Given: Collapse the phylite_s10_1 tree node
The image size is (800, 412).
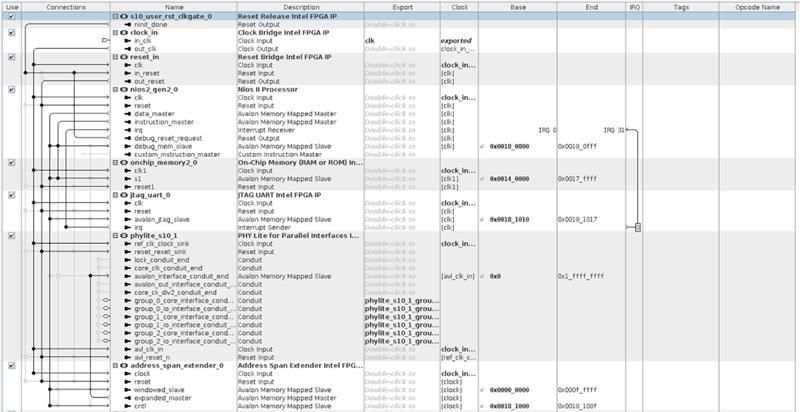Looking at the screenshot, I should (115, 236).
